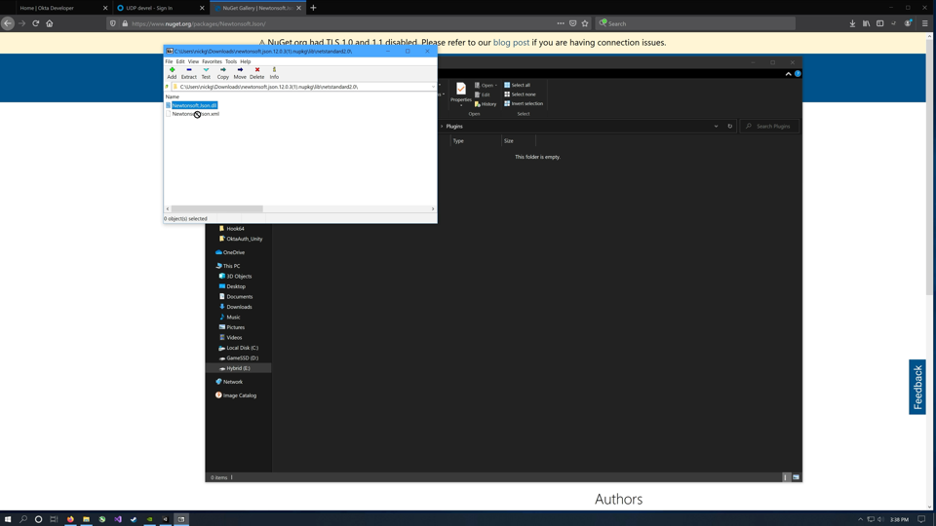Click the Copy icon in 7-Zip toolbar

pos(223,72)
